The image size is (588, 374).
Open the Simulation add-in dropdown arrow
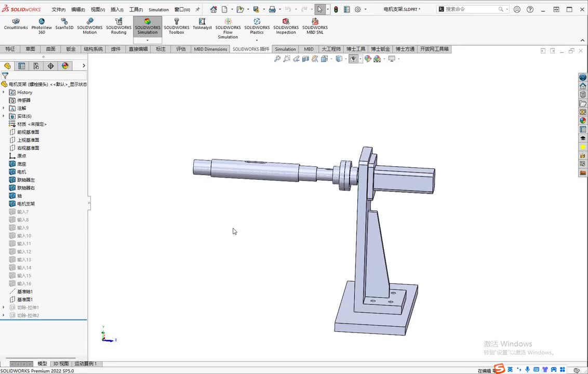[x=148, y=40]
